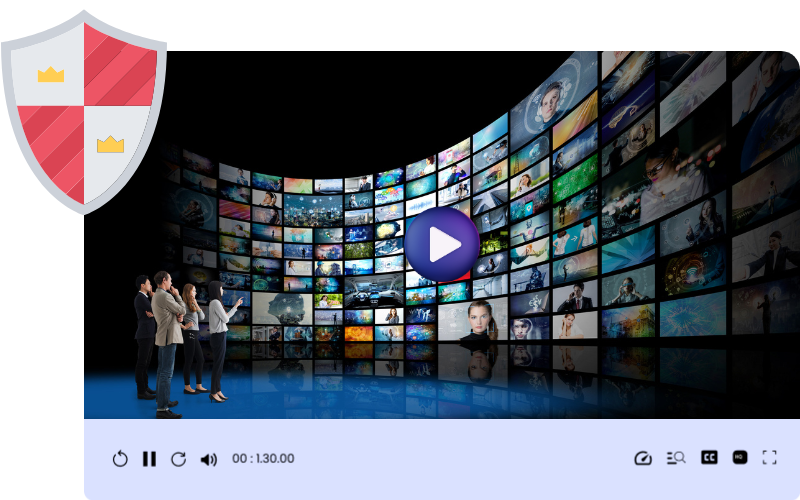This screenshot has width=800, height=500.
Task: Open transcript search icon
Action: [x=676, y=458]
